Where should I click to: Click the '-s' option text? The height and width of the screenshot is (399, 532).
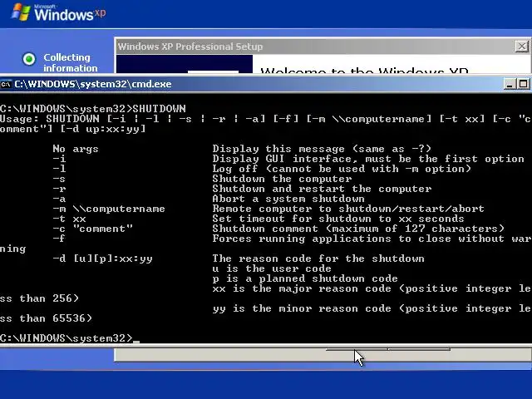[59, 179]
